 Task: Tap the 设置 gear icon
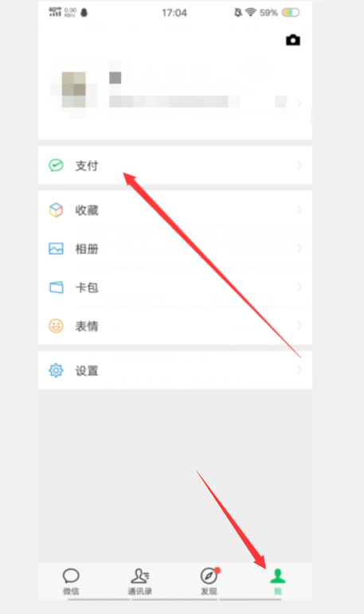coord(56,370)
